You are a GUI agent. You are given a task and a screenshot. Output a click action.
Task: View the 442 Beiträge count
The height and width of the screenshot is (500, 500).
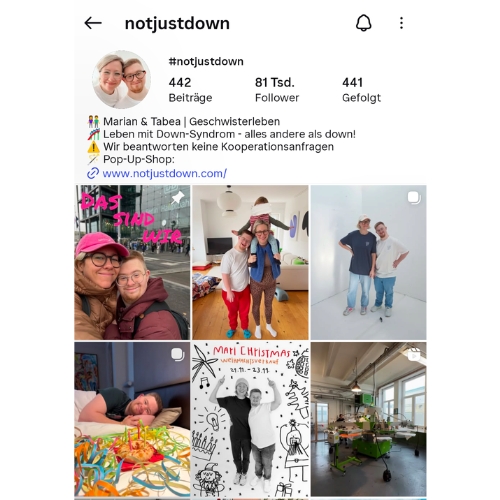[x=190, y=90]
